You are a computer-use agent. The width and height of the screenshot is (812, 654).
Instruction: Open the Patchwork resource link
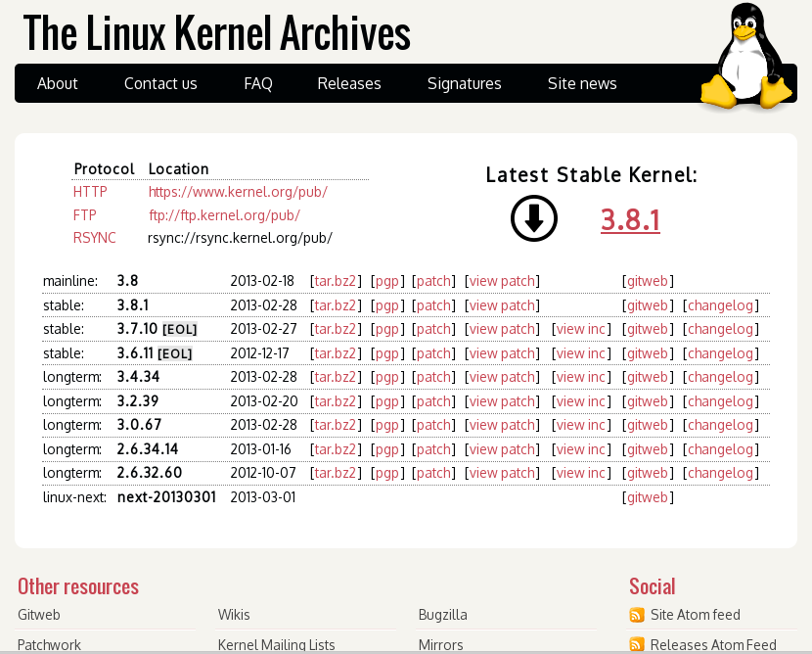tap(49, 644)
